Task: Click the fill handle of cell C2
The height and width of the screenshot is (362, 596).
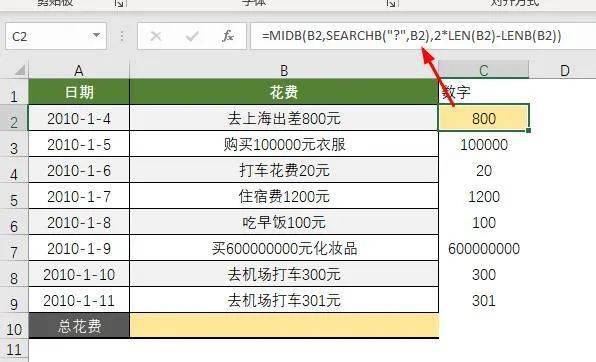Action: click(528, 130)
